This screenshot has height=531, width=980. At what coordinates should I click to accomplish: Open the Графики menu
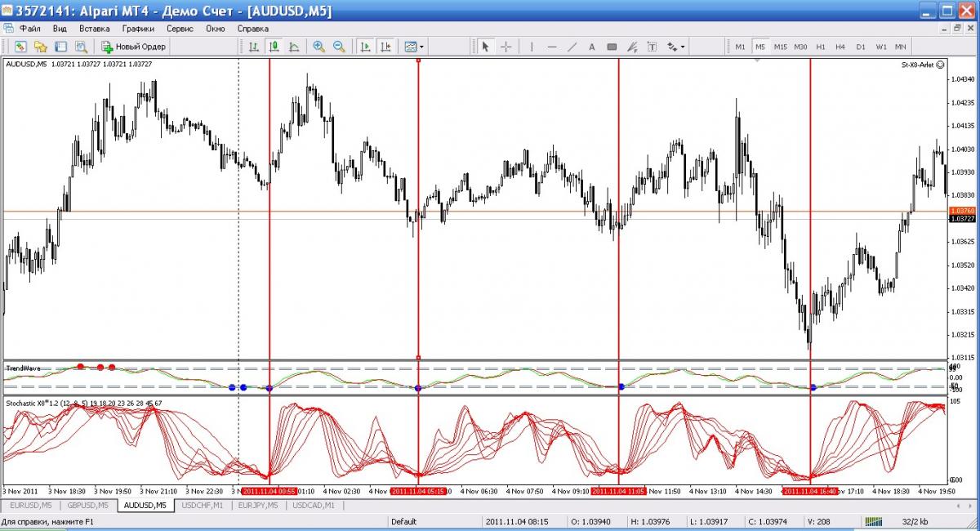point(138,28)
